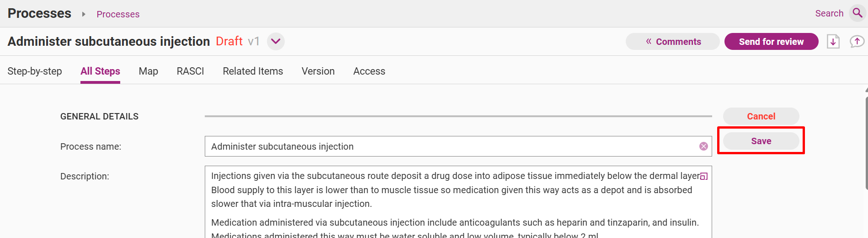The height and width of the screenshot is (238, 868).
Task: Save the general details
Action: click(761, 141)
